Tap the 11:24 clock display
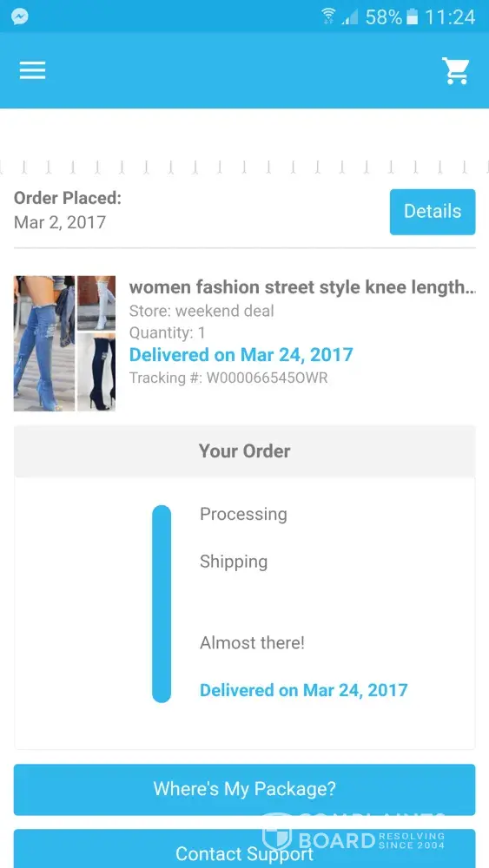Image resolution: width=489 pixels, height=868 pixels. (x=450, y=17)
